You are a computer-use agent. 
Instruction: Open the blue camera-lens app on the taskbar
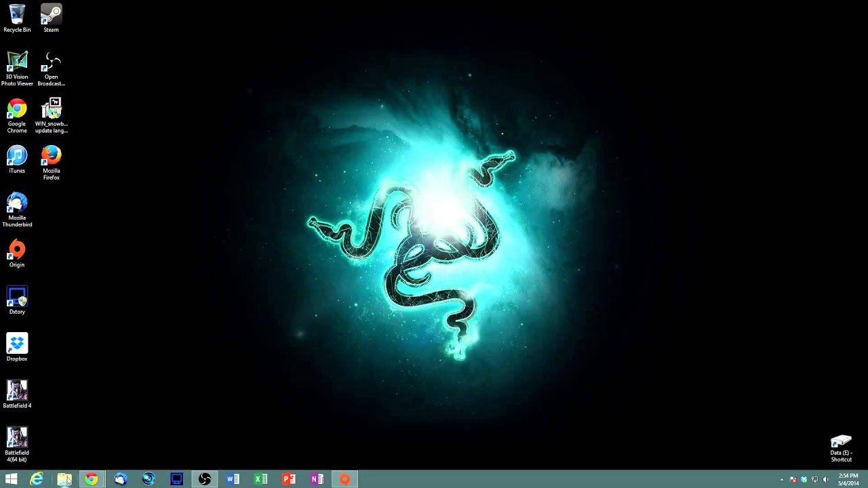(149, 479)
